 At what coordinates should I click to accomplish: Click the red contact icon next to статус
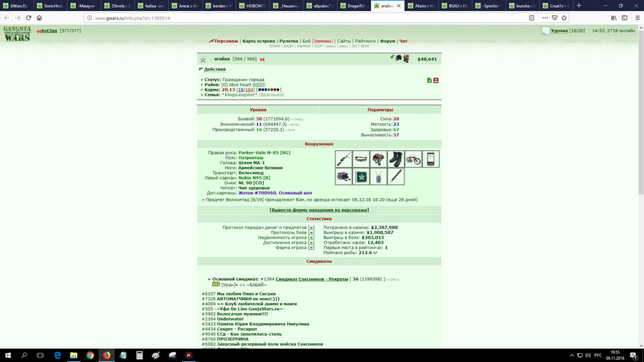pos(436,80)
